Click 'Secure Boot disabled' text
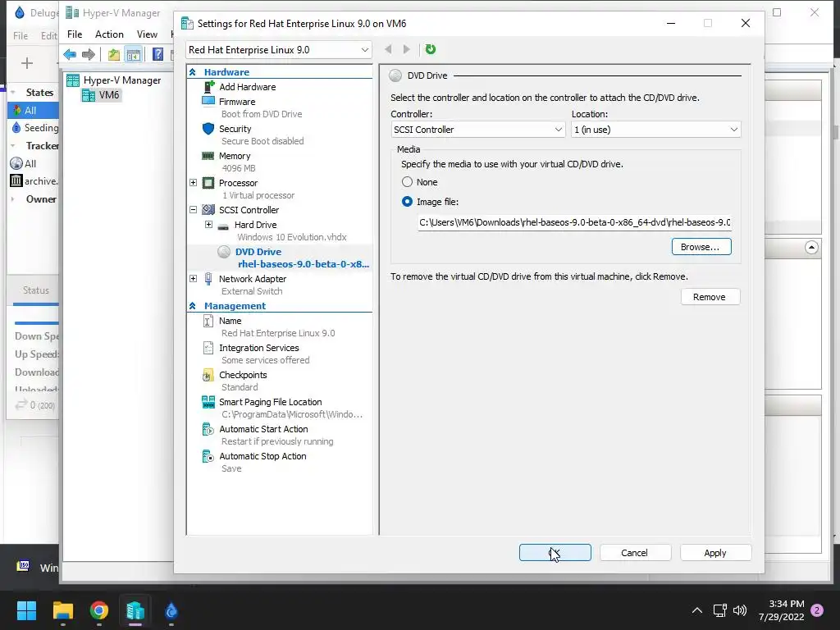Screen dimensions: 840x630 262,141
